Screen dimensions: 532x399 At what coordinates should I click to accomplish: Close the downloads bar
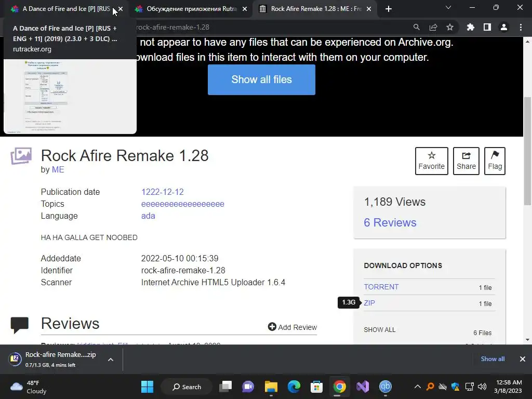click(523, 359)
